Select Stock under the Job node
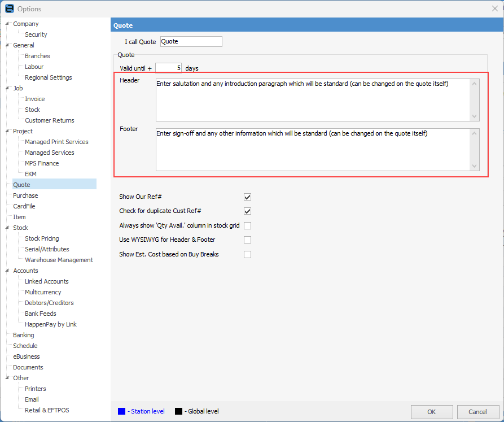Image resolution: width=504 pixels, height=422 pixels. pyautogui.click(x=33, y=110)
